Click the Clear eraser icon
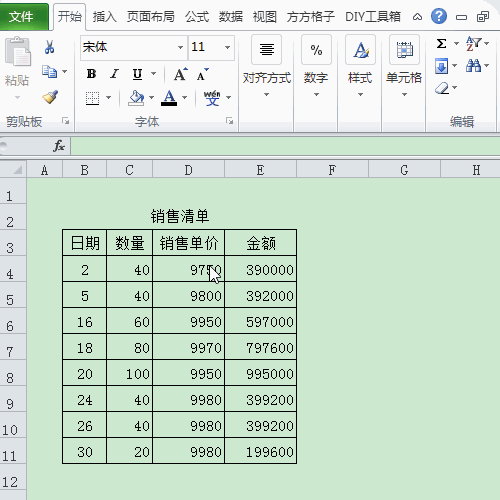 (x=442, y=88)
